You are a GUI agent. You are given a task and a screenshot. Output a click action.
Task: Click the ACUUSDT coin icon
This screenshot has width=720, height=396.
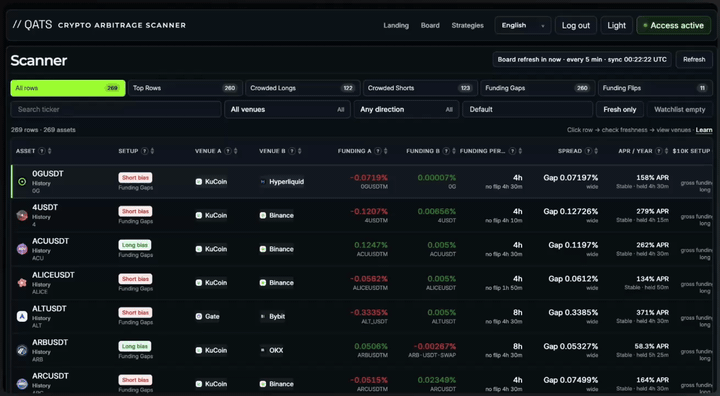pyautogui.click(x=22, y=249)
